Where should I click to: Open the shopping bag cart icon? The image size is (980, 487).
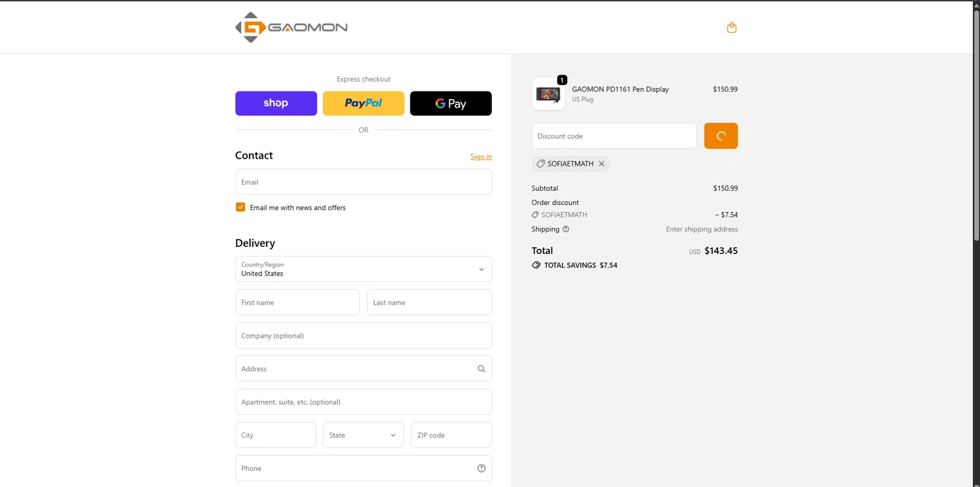732,27
